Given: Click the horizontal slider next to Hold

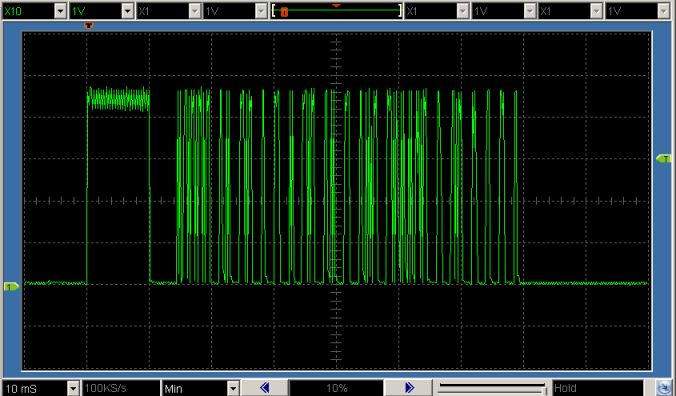Looking at the screenshot, I should coord(491,388).
